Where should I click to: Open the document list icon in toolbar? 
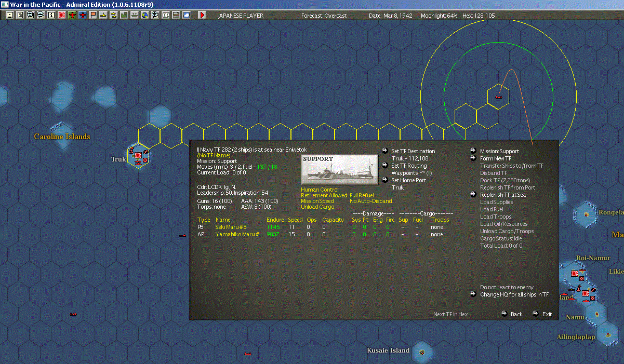point(20,16)
